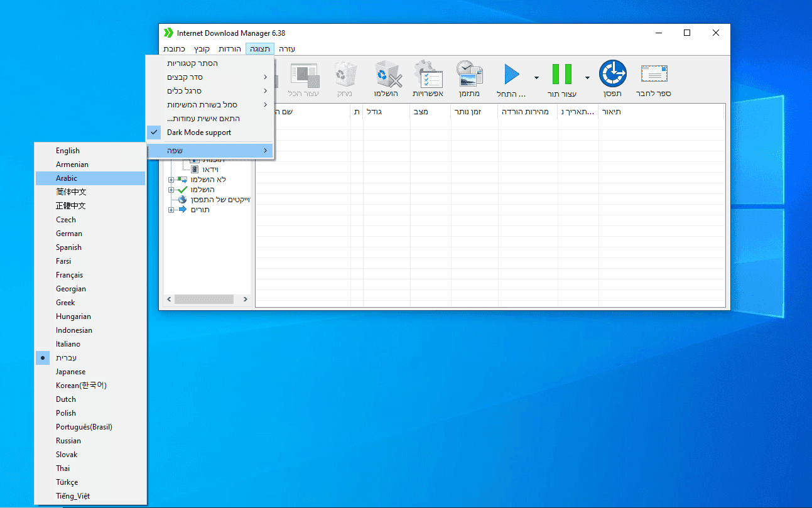Expand the הושלמו tree node
The image size is (812, 508).
pos(171,190)
